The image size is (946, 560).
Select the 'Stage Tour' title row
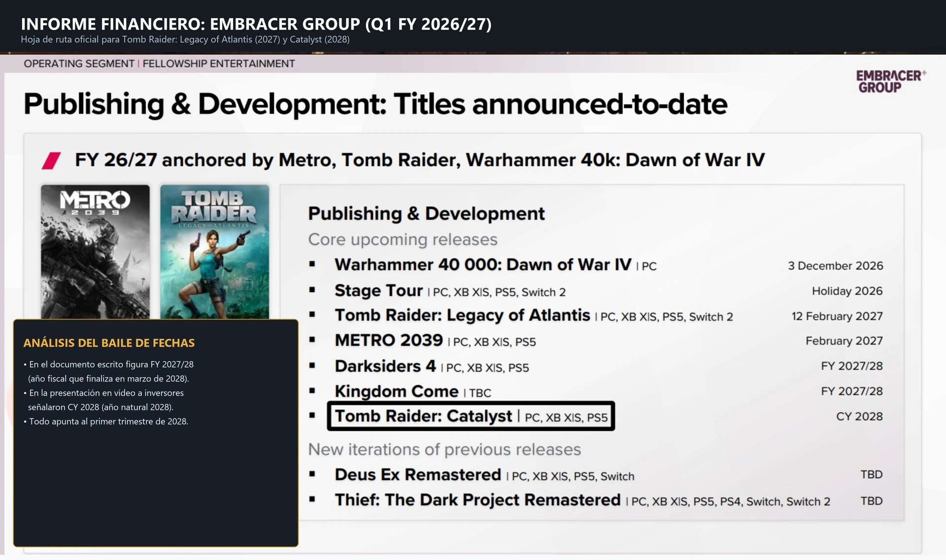click(x=450, y=291)
